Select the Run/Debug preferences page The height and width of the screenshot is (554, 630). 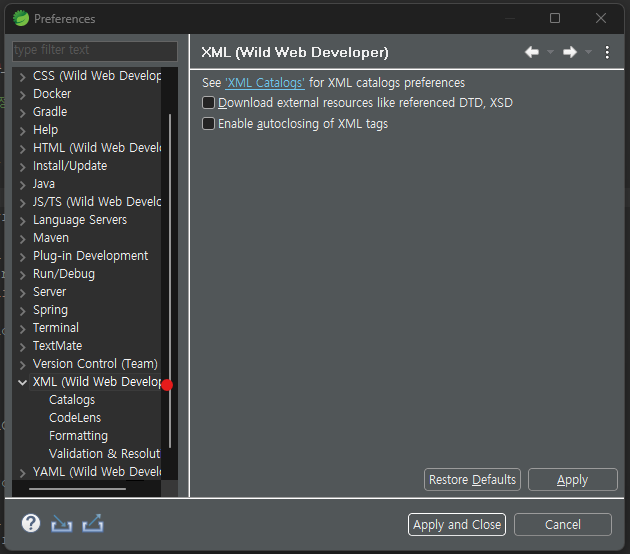pos(64,274)
